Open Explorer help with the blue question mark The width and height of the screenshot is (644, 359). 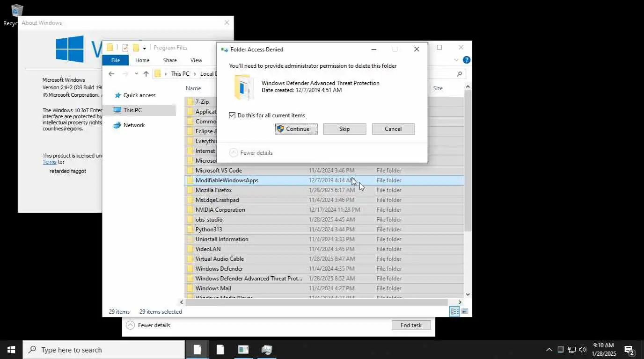[466, 60]
